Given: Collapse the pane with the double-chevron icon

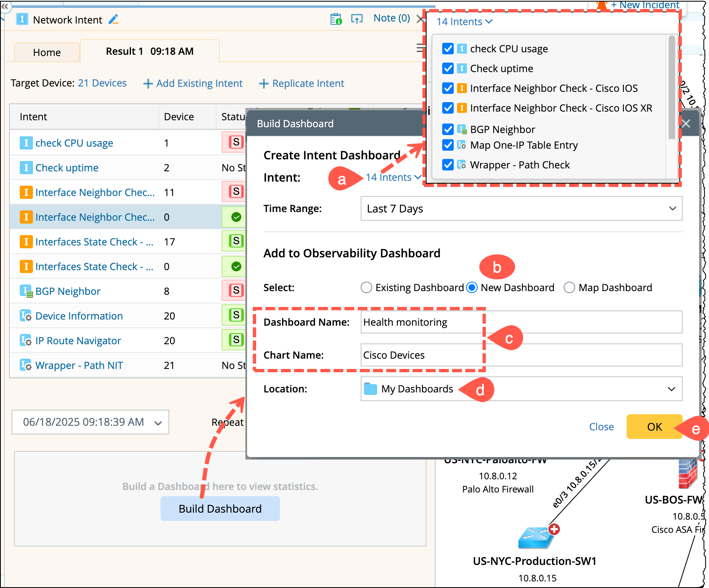Looking at the screenshot, I should [5, 6].
